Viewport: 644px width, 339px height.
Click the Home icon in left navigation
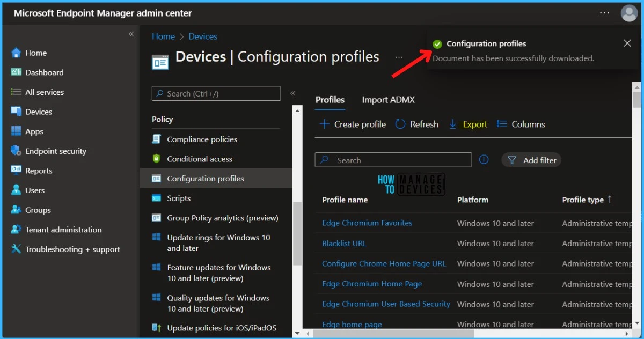(16, 53)
